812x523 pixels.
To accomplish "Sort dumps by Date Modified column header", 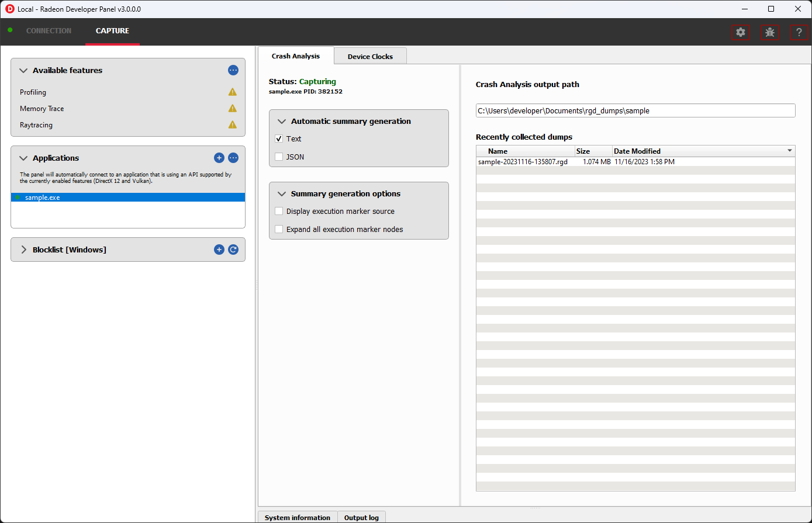I will [703, 151].
